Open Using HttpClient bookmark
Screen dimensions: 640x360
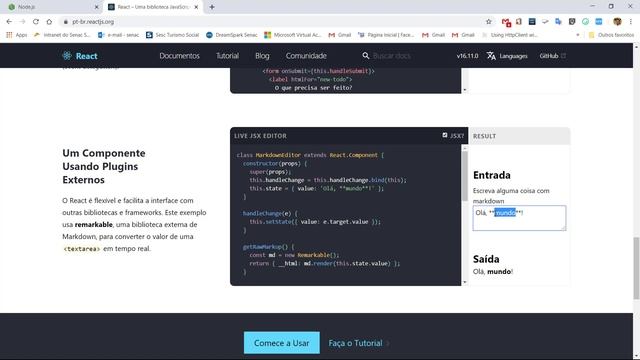(509, 35)
